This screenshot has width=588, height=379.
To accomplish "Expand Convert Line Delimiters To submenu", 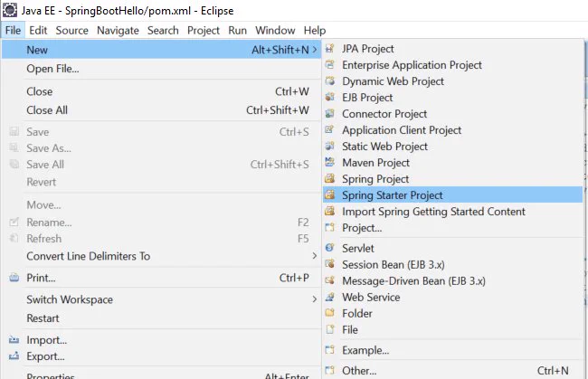I will [x=315, y=256].
